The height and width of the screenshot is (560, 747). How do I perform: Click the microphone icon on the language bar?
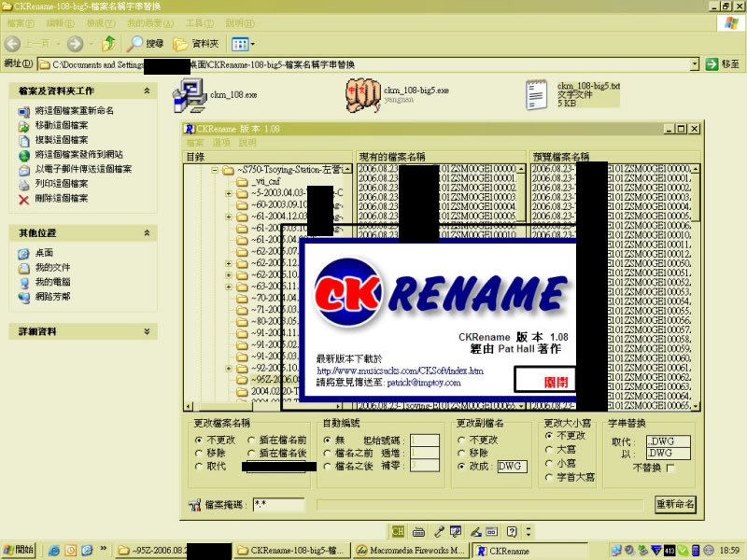pos(439,531)
